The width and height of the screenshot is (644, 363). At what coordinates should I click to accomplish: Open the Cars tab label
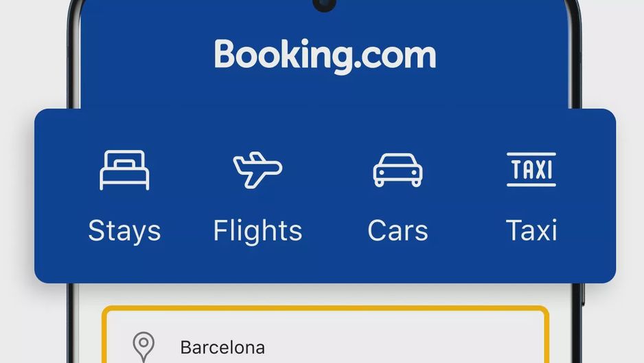point(398,230)
